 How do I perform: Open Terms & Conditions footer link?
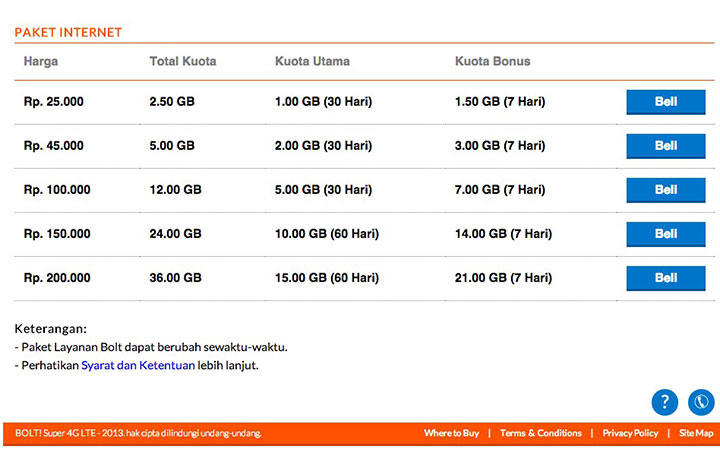(x=540, y=433)
